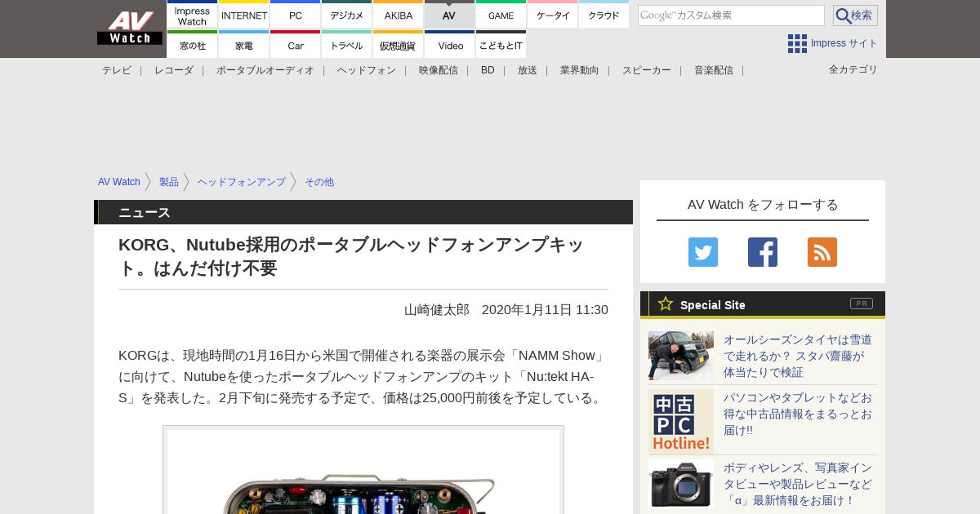Open the all-season tire snow article link
This screenshot has width=980, height=514.
click(798, 356)
